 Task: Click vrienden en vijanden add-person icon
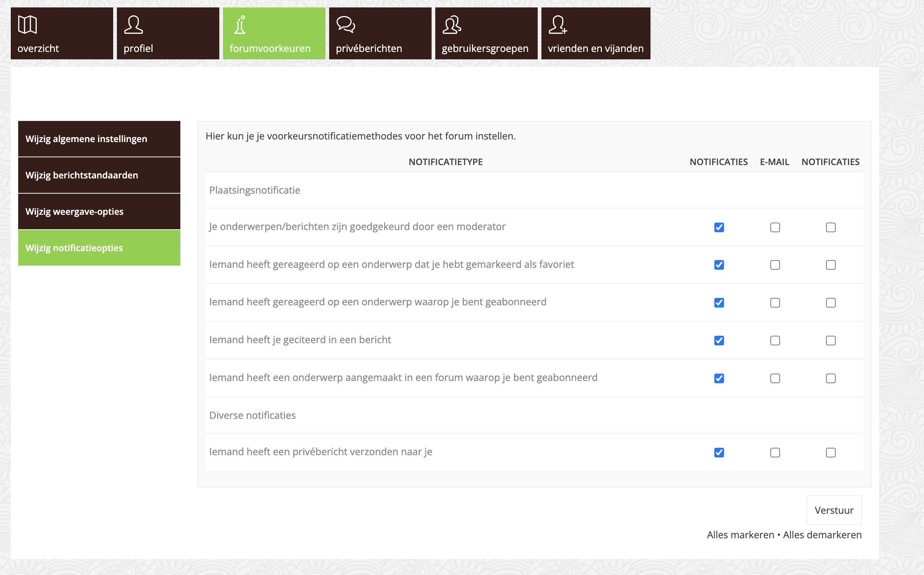(x=558, y=25)
